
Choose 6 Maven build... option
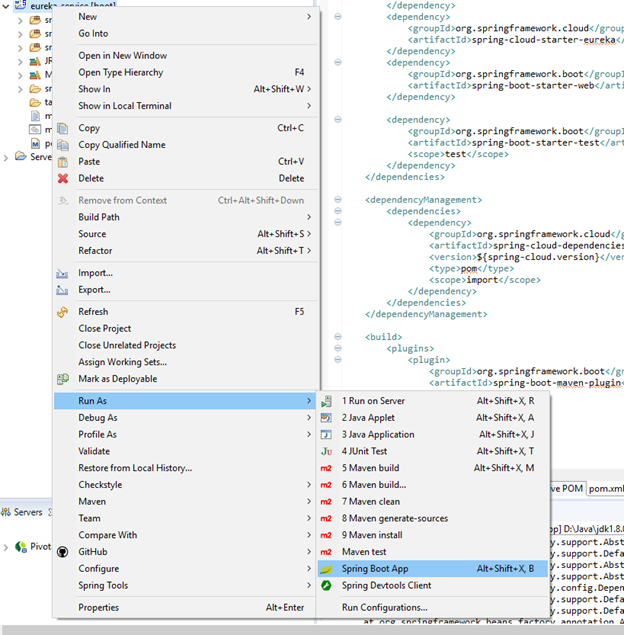point(432,485)
